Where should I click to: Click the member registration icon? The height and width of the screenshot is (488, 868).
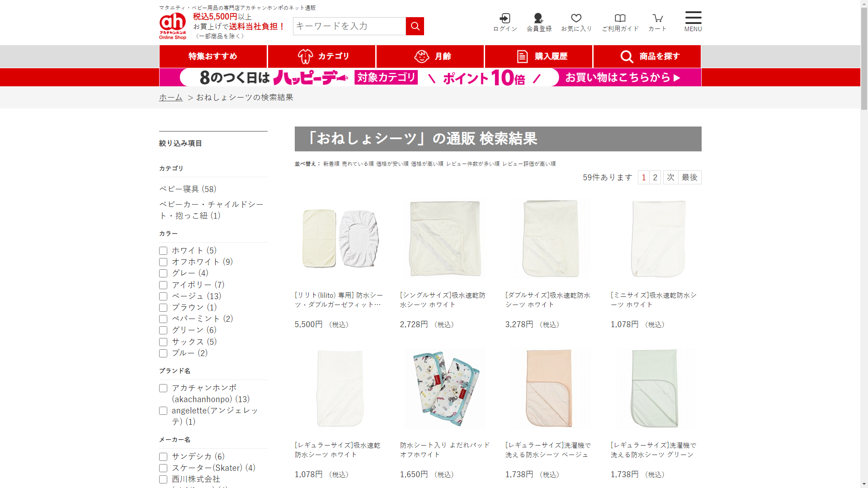click(538, 19)
